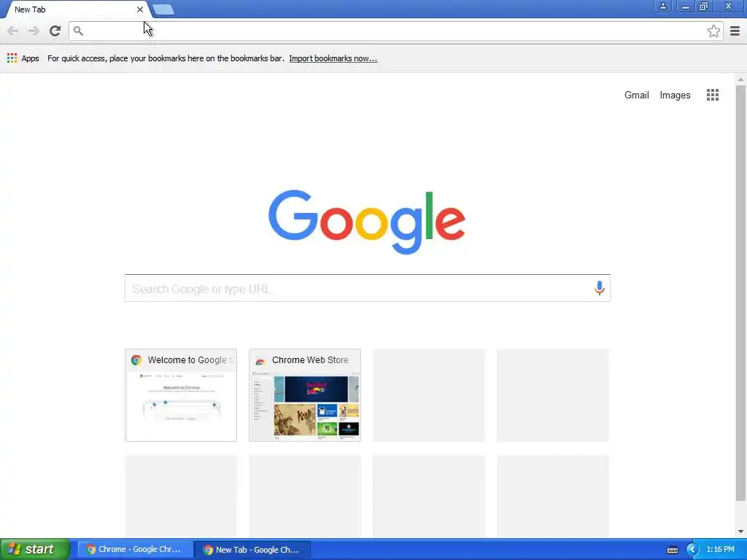The width and height of the screenshot is (747, 560).
Task: Open the Chrome user profile button
Action: [x=662, y=6]
